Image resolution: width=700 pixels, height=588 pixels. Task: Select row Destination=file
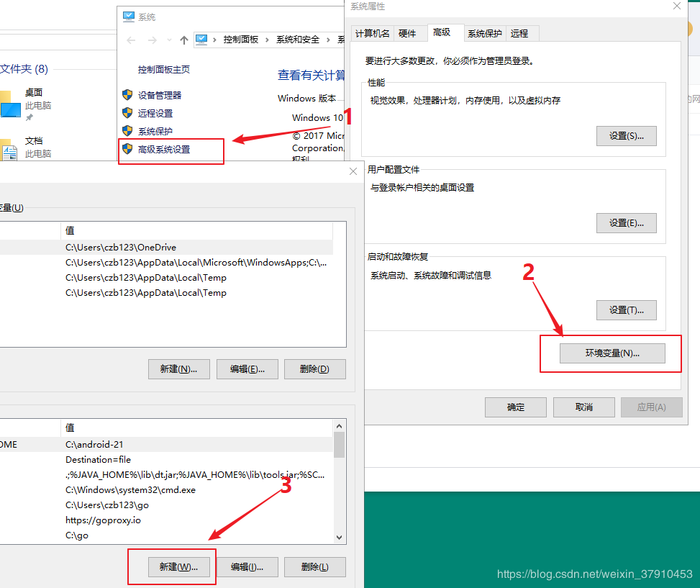pyautogui.click(x=166, y=460)
